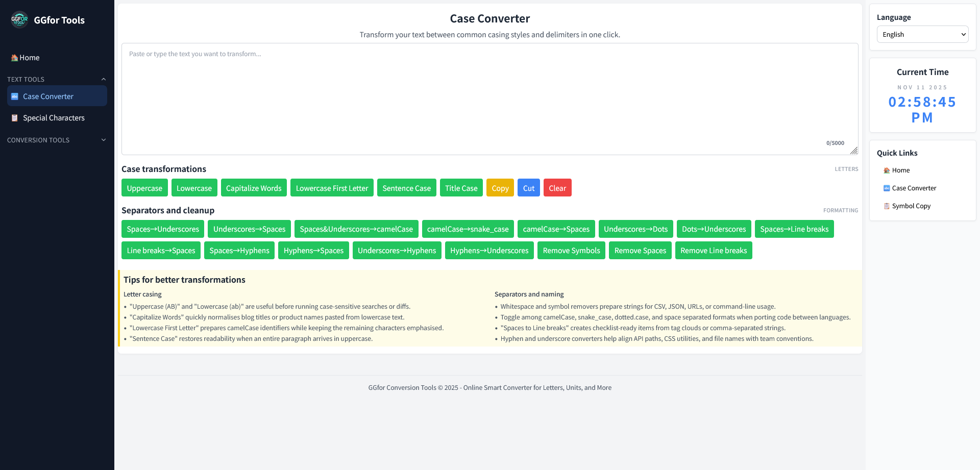Click the Clear button
The width and height of the screenshot is (980, 470).
click(557, 187)
